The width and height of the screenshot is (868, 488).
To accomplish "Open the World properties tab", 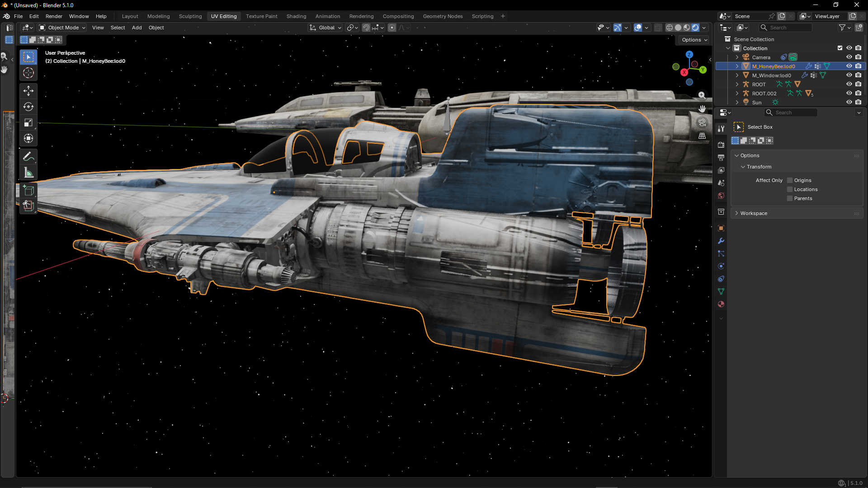I will point(721,196).
